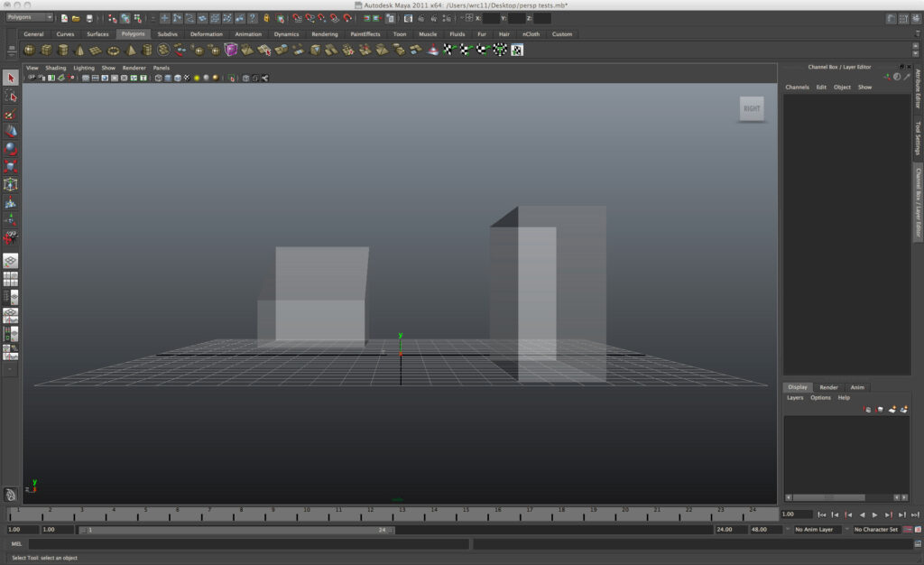Choose the Rotate tool in toolbox
This screenshot has height=565, width=924.
click(x=11, y=149)
